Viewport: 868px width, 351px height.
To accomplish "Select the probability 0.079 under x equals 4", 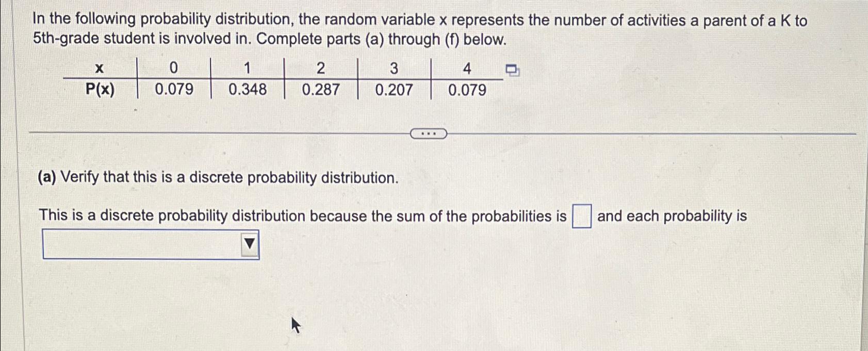I will pos(467,91).
